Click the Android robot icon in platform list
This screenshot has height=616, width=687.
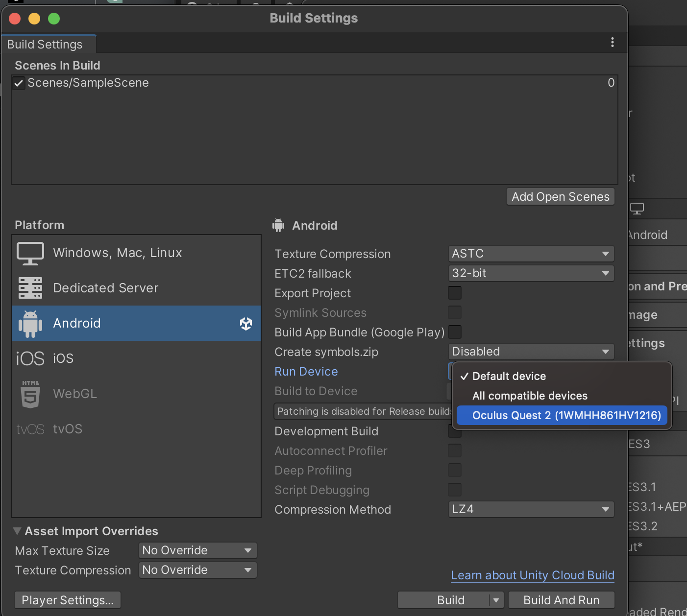point(30,324)
